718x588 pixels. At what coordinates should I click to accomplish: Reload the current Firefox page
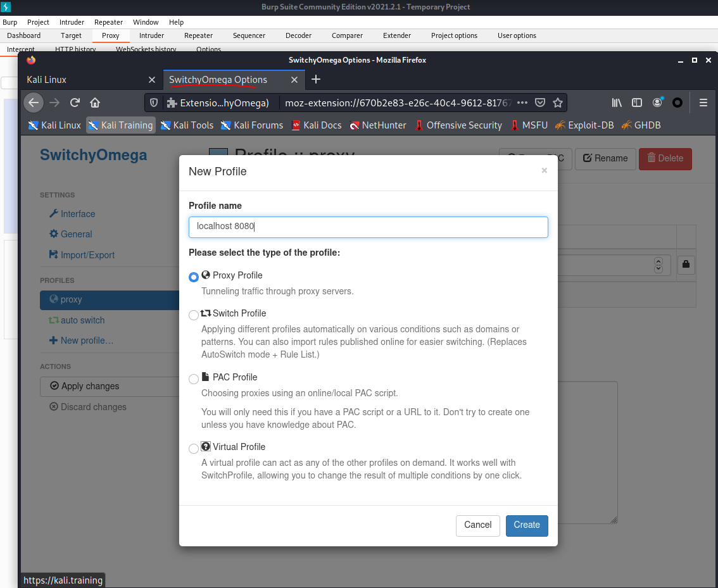coord(75,103)
